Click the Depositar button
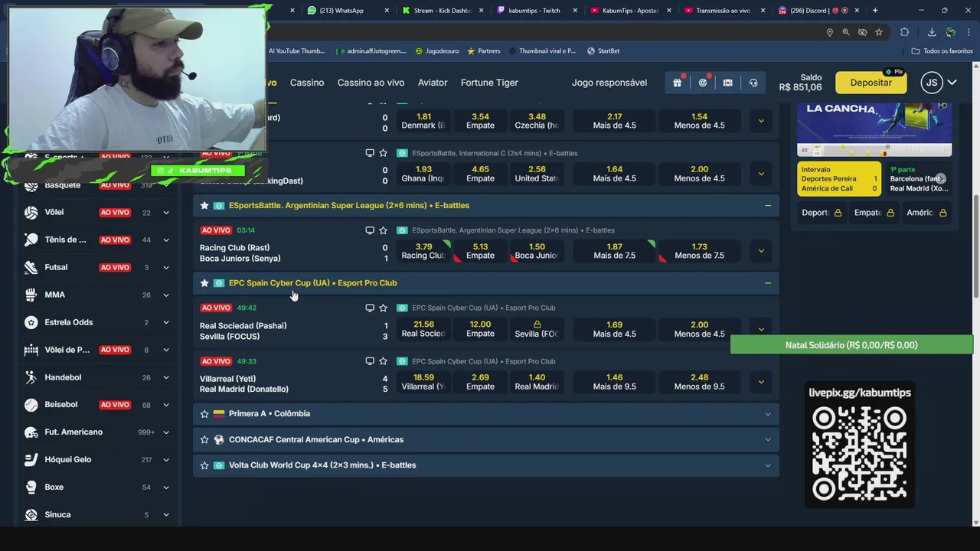This screenshot has width=980, height=551. coord(871,83)
